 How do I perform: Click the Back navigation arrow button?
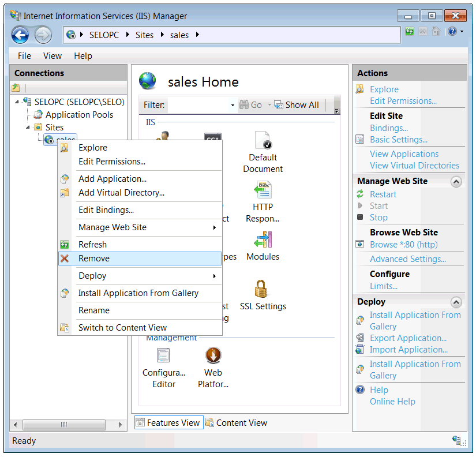(20, 35)
